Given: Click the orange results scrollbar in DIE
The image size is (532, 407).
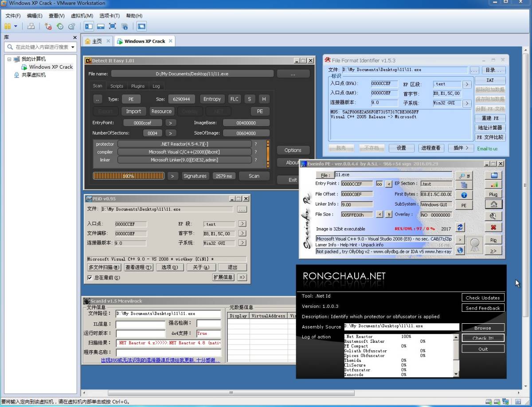Looking at the screenshot, I should tap(268, 154).
